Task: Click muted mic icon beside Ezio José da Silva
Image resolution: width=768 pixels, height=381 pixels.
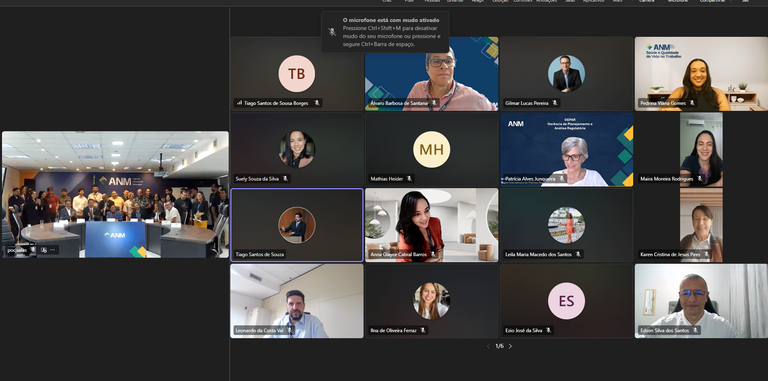Action: (x=548, y=331)
